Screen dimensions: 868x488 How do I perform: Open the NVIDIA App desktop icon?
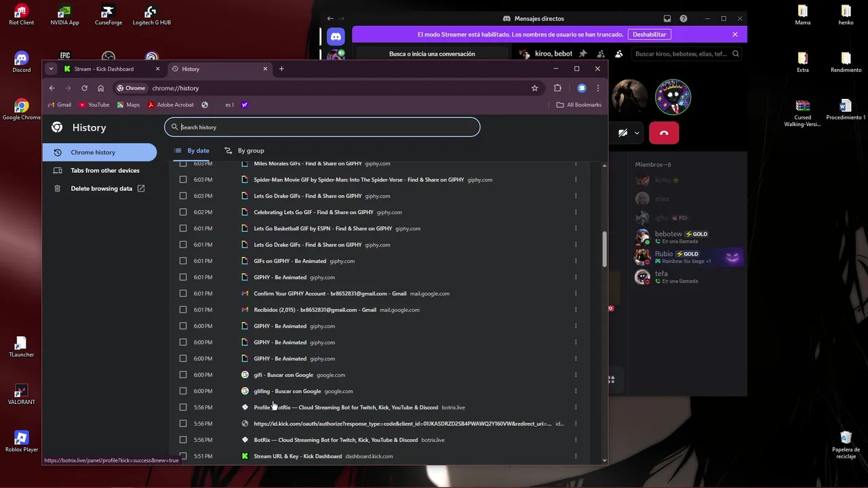tap(64, 14)
